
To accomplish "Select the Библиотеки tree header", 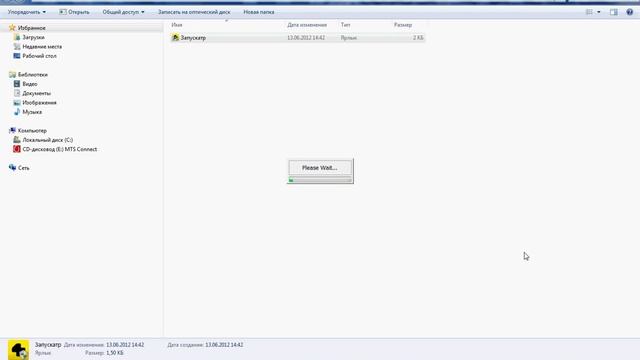I will [x=33, y=75].
